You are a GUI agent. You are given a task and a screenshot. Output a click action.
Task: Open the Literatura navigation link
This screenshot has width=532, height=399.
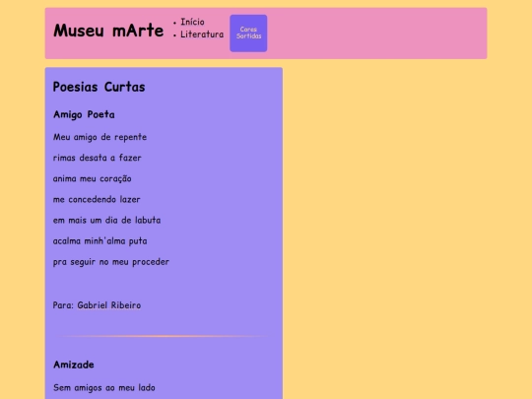pyautogui.click(x=202, y=34)
